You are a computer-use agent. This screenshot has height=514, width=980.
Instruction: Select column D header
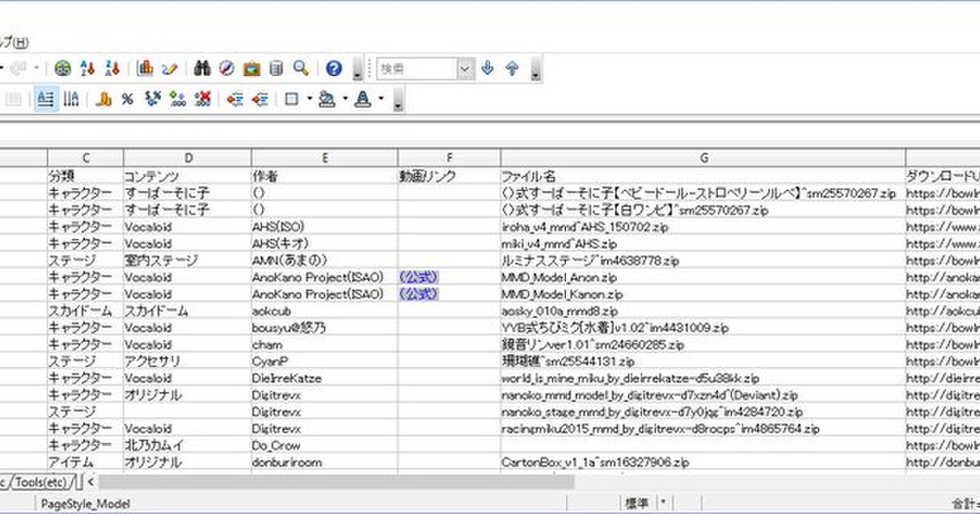(x=188, y=158)
